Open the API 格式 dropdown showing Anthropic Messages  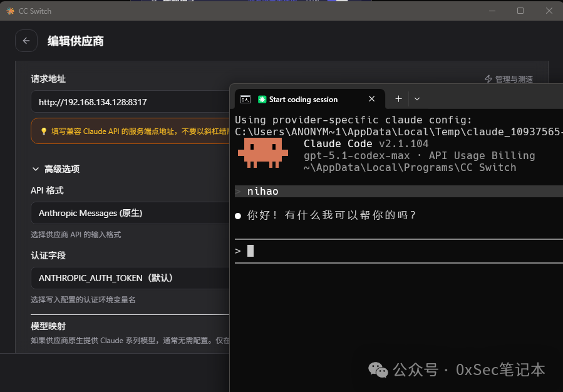[130, 214]
